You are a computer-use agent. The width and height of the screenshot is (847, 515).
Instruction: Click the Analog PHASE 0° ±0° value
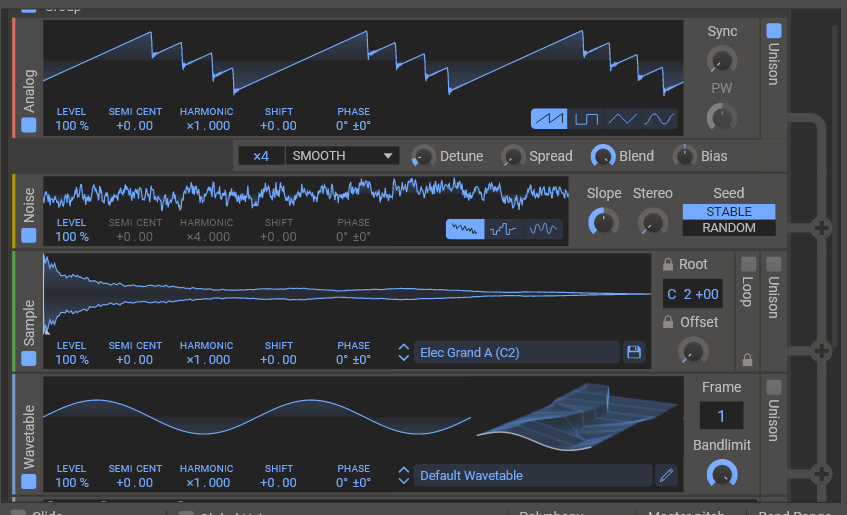(x=353, y=125)
